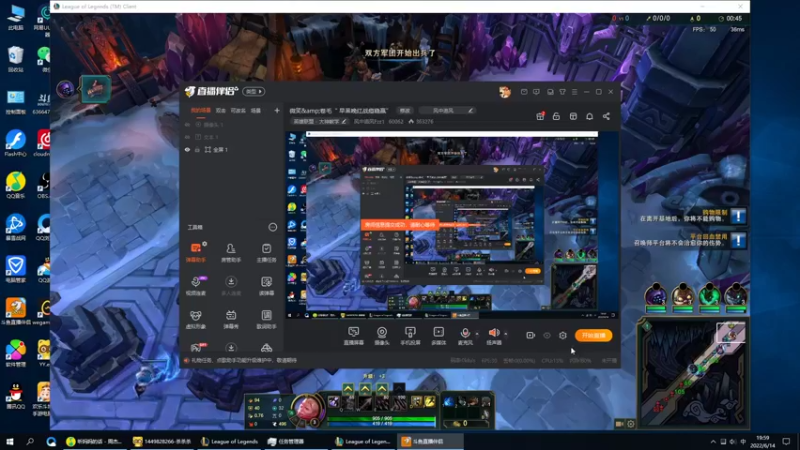This screenshot has height=450, width=800.
Task: Open the 房管助手 tool
Action: 231,252
